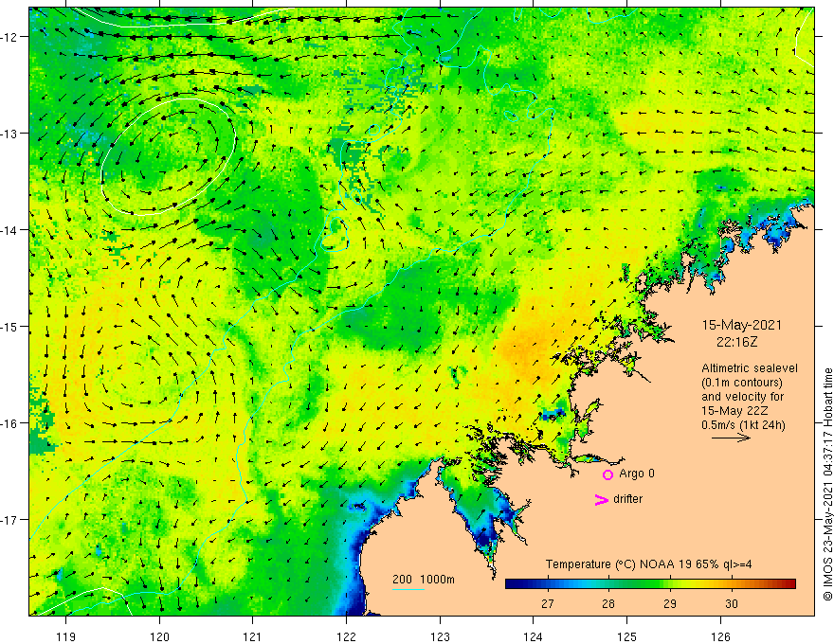Click the longitude axis label 126
The width and height of the screenshot is (834, 644).
[x=720, y=636]
